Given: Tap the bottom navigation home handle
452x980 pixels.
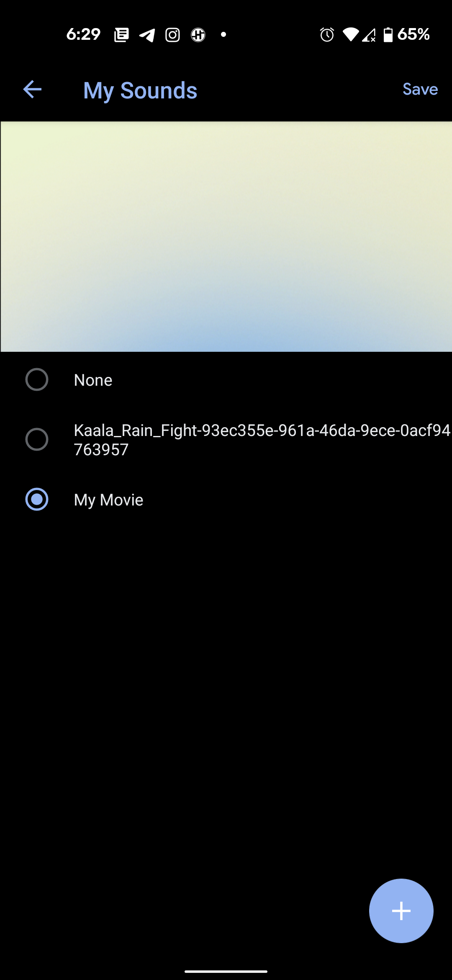Looking at the screenshot, I should pos(226,971).
